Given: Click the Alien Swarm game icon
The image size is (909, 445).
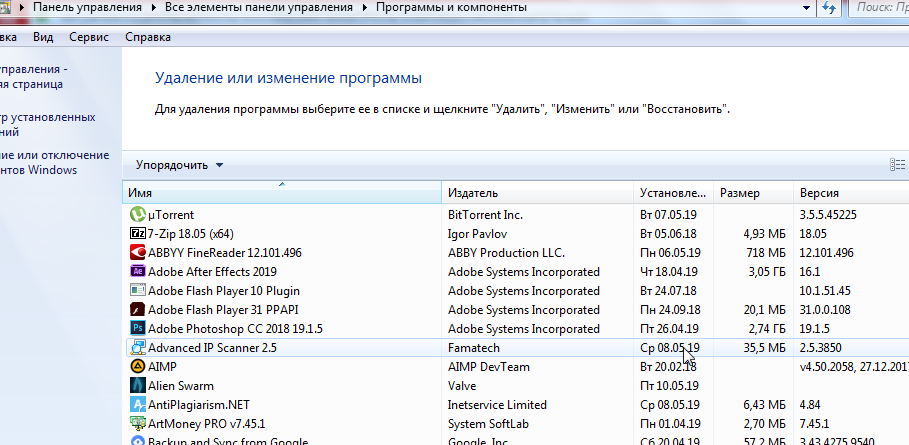Looking at the screenshot, I should pyautogui.click(x=137, y=385).
